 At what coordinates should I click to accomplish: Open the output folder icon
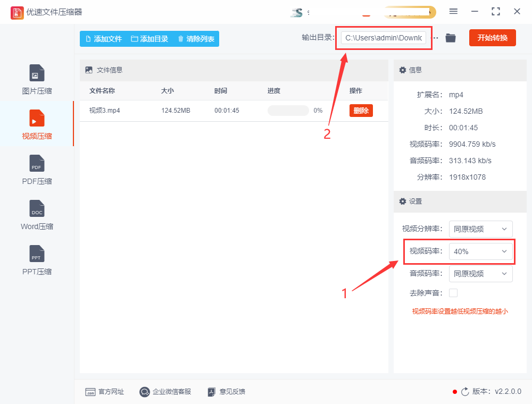[451, 38]
